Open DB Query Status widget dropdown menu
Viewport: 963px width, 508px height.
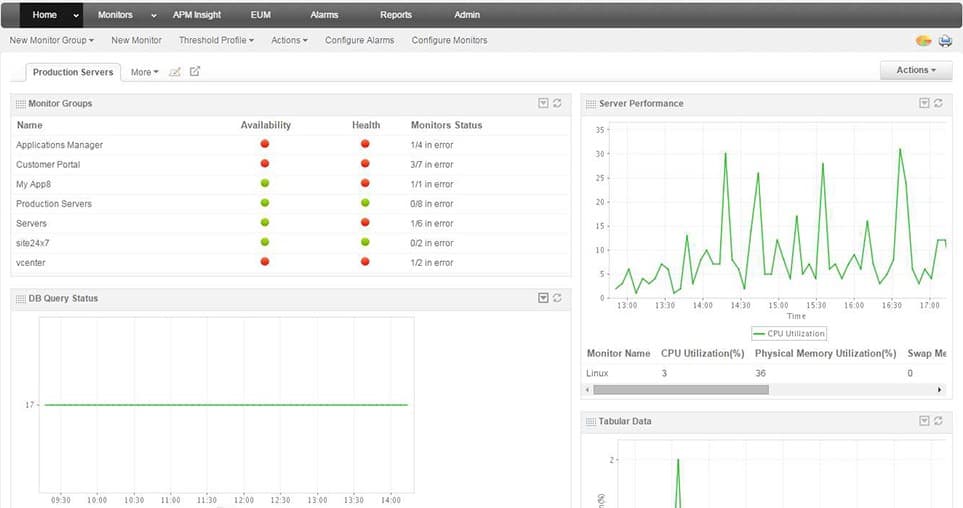[x=543, y=298]
